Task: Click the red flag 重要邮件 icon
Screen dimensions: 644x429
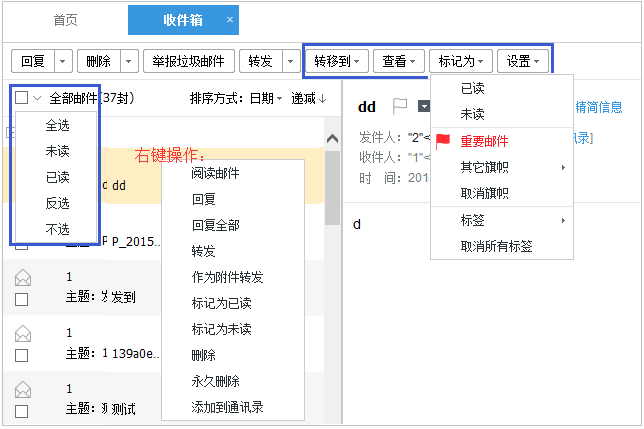Action: pos(443,141)
